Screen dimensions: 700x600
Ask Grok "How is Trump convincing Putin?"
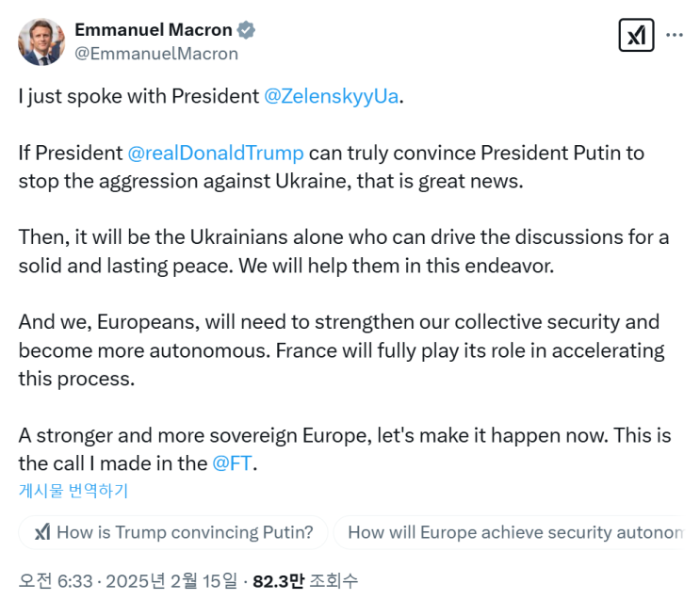173,532
